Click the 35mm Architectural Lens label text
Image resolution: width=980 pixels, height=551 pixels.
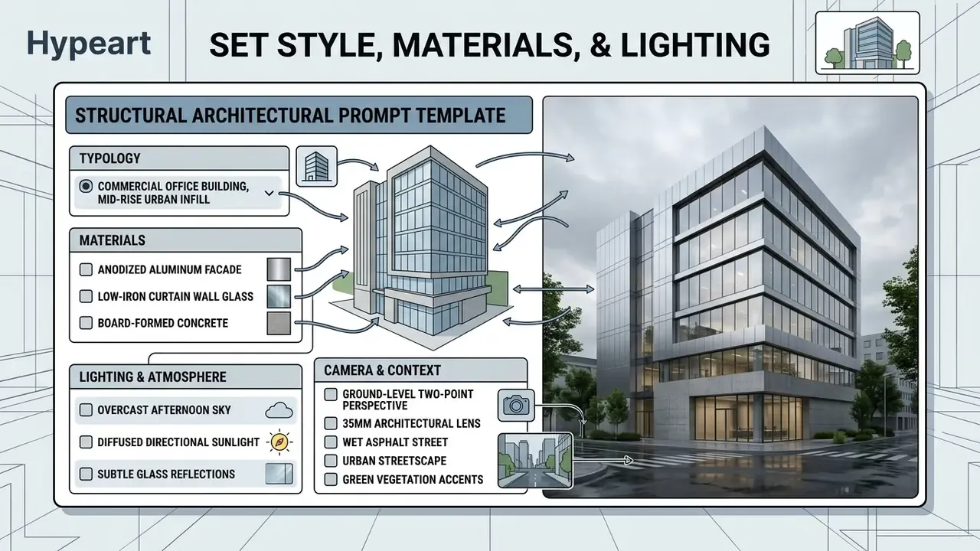click(411, 423)
